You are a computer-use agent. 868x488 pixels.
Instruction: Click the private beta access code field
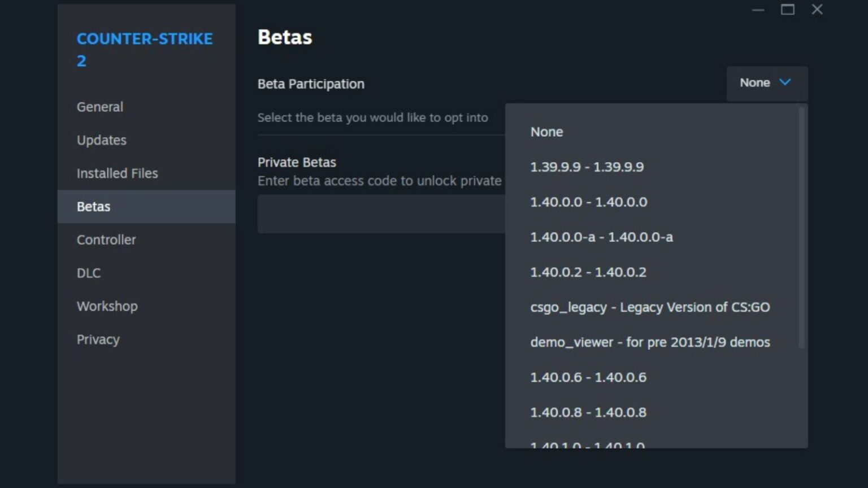[x=381, y=214]
